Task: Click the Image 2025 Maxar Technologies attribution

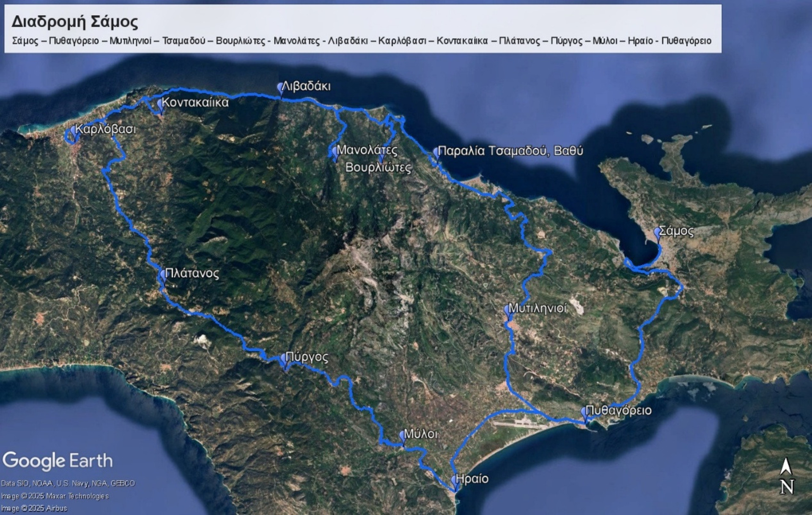Action: 55,496
